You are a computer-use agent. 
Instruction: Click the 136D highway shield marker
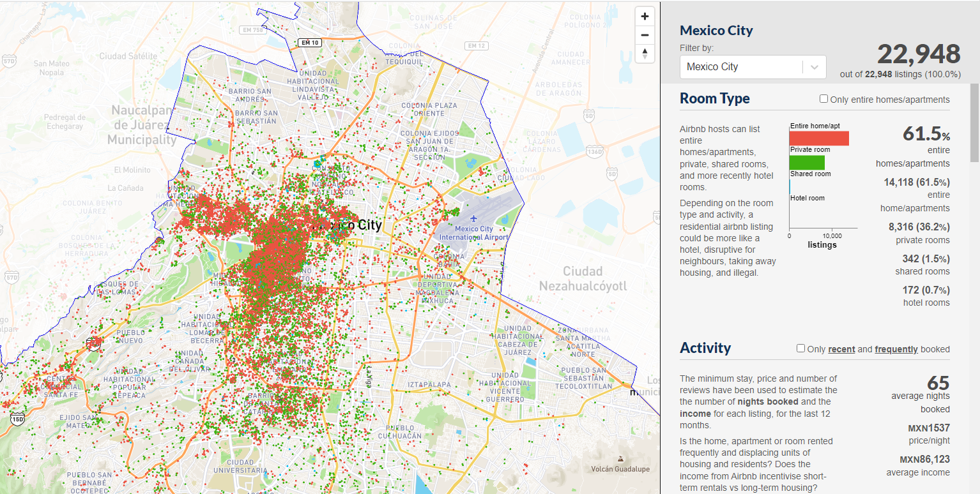[x=594, y=151]
